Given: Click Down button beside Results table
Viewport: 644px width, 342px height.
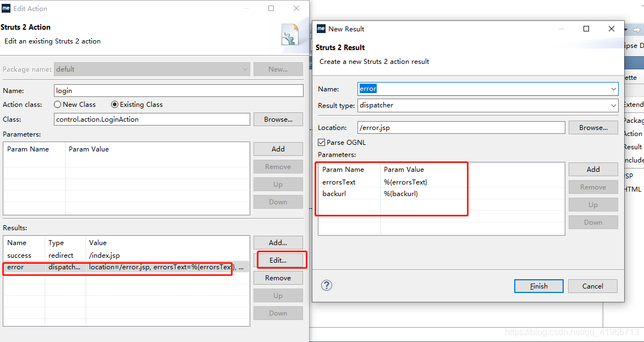Looking at the screenshot, I should pos(278,313).
